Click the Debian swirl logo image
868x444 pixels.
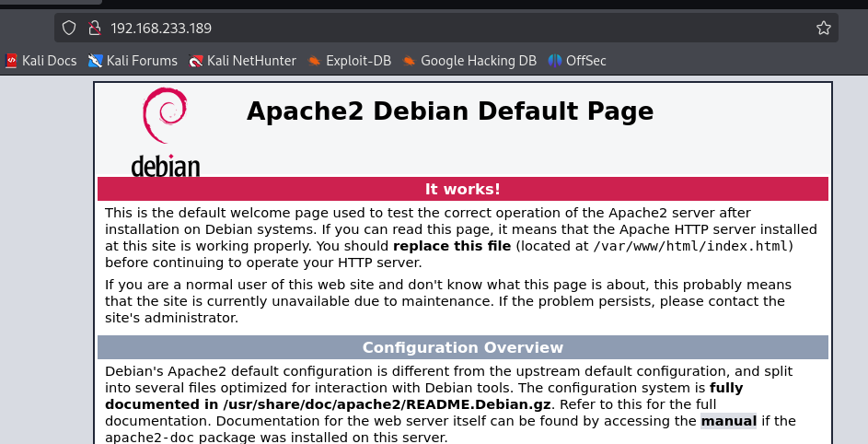tap(165, 132)
